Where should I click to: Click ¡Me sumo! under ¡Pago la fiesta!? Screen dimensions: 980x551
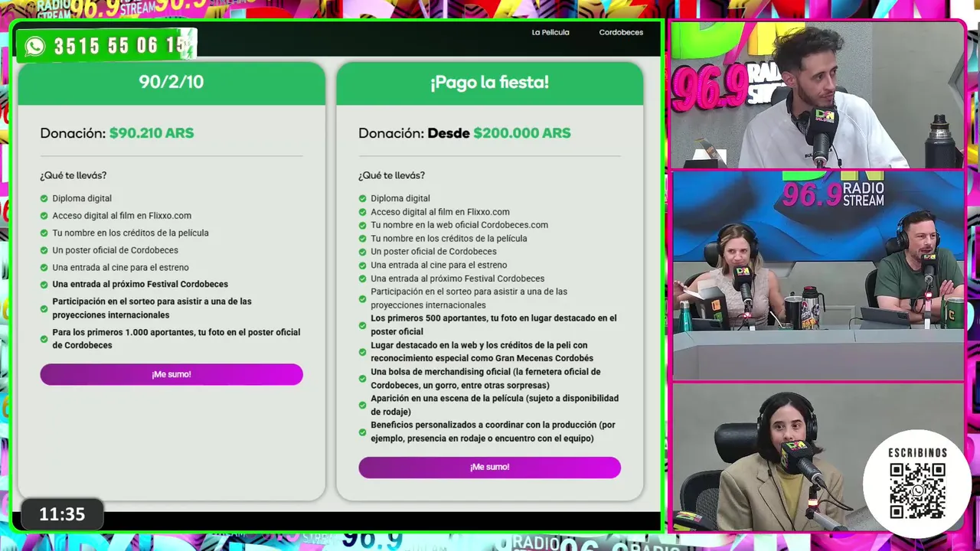(x=489, y=467)
